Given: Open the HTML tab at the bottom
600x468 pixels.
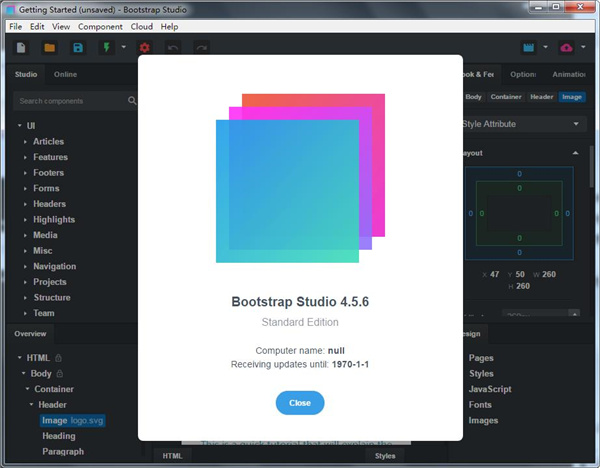Looking at the screenshot, I should click(x=172, y=456).
